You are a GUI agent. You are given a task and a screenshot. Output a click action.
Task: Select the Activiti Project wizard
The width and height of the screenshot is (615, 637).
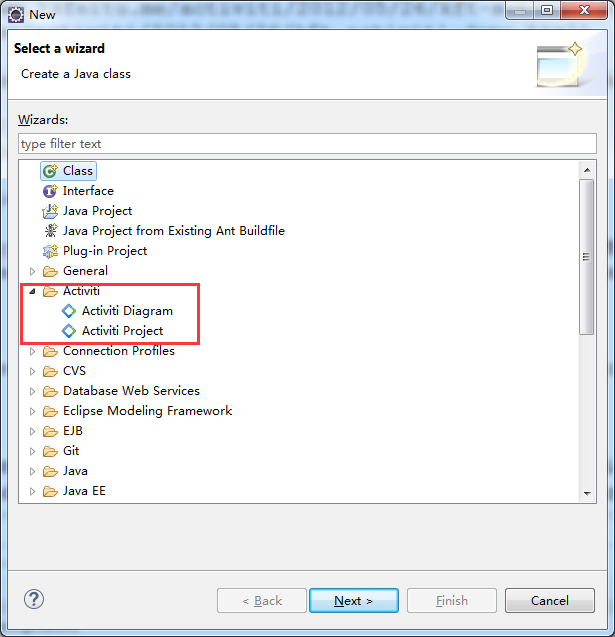[x=122, y=331]
